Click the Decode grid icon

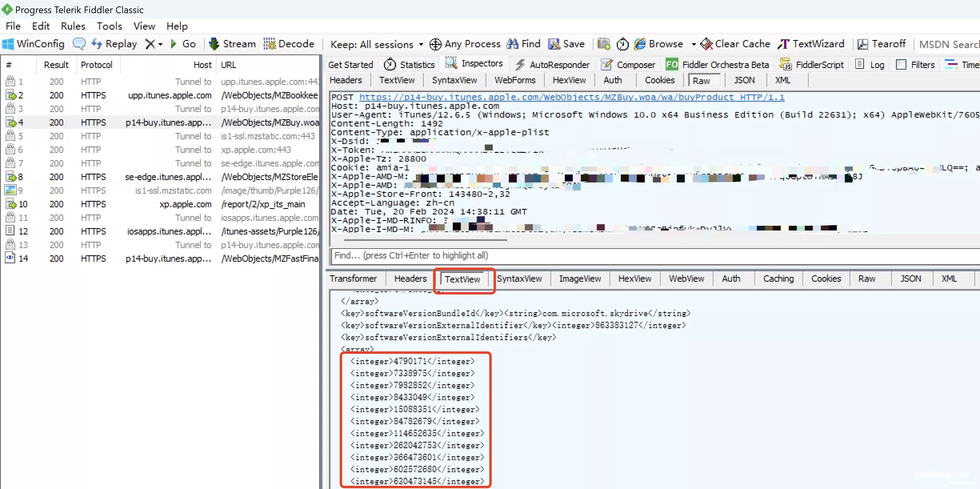(x=270, y=44)
